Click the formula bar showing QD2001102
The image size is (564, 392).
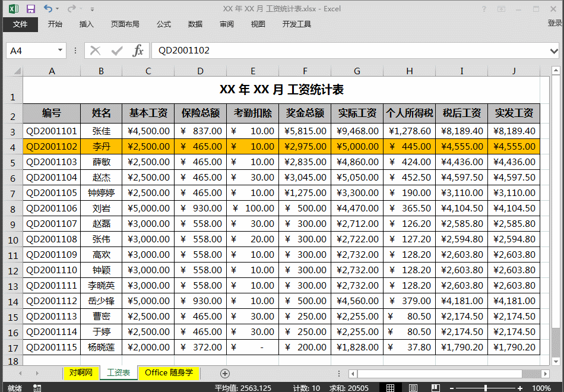point(350,50)
